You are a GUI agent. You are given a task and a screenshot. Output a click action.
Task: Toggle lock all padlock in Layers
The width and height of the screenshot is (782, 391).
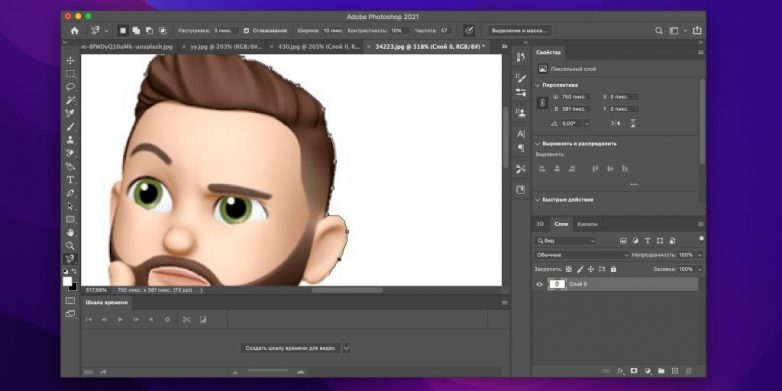pos(613,269)
